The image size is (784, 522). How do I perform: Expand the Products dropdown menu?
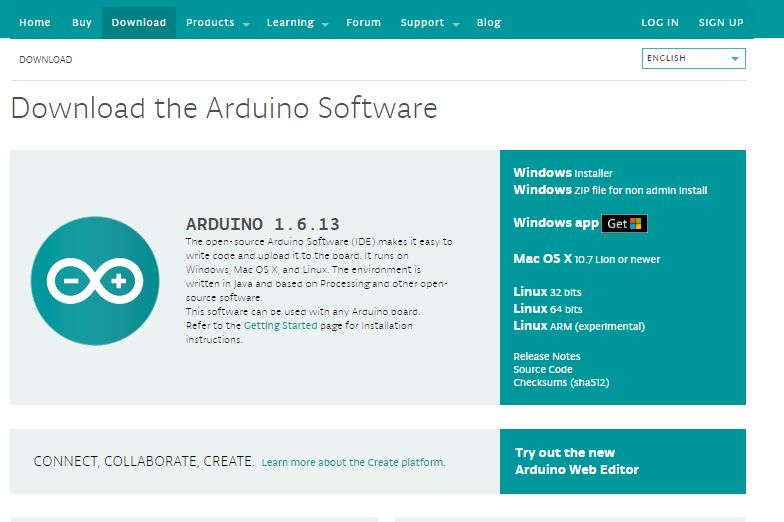point(218,22)
